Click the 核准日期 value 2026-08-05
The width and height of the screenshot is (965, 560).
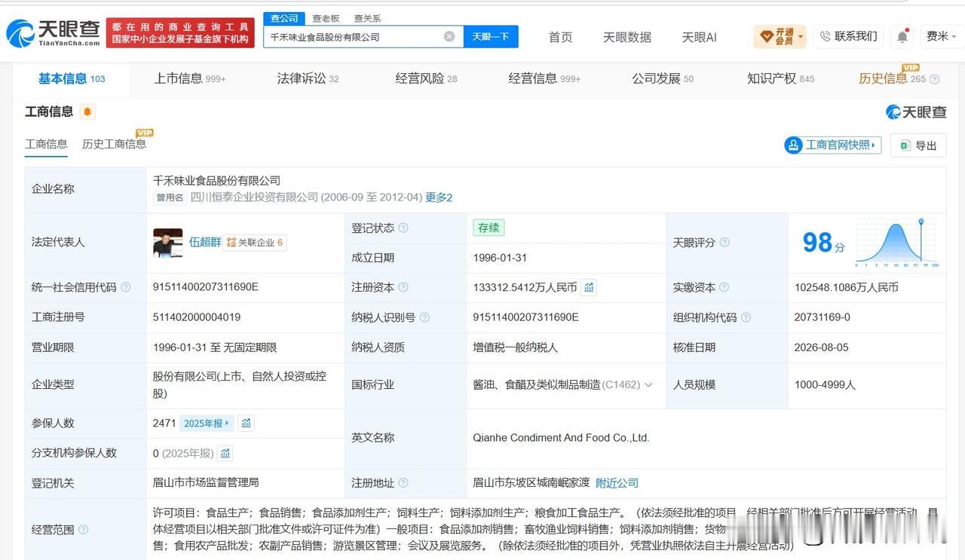pyautogui.click(x=822, y=347)
